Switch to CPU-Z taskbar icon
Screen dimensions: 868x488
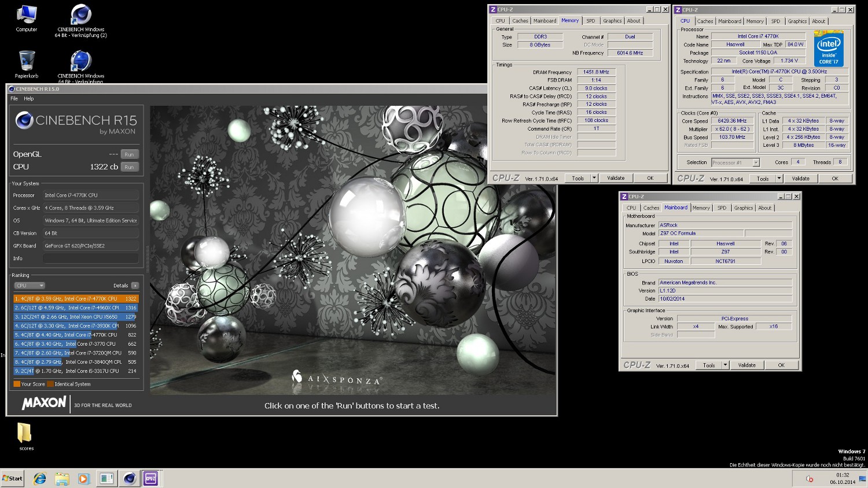(x=150, y=479)
